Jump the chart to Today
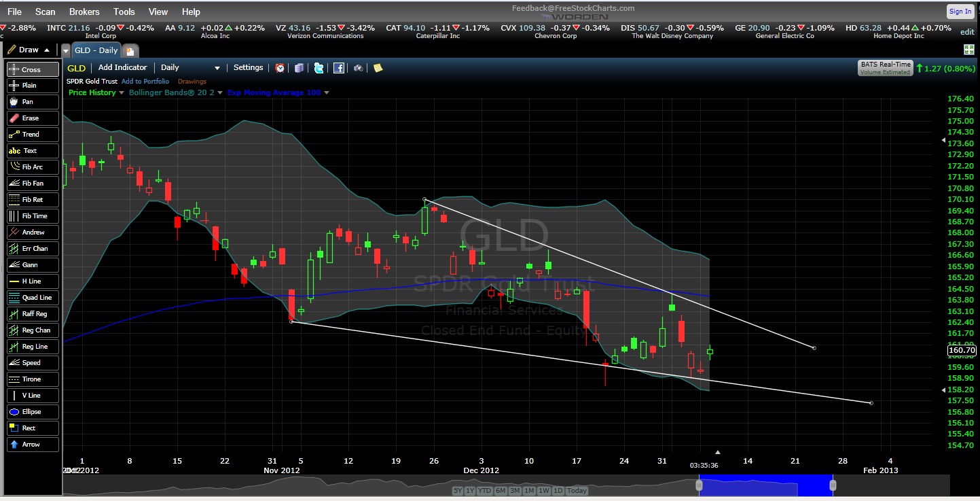The width and height of the screenshot is (980, 501). coord(577,491)
